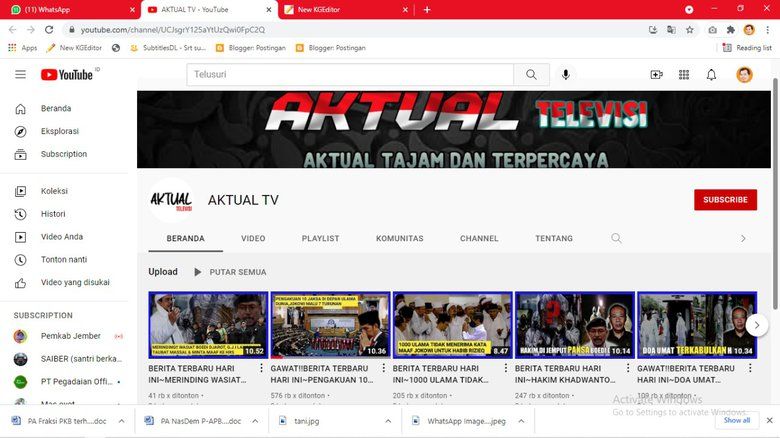The image size is (780, 438).
Task: Click PUTAR SEMUA to play all uploads
Action: [x=229, y=272]
